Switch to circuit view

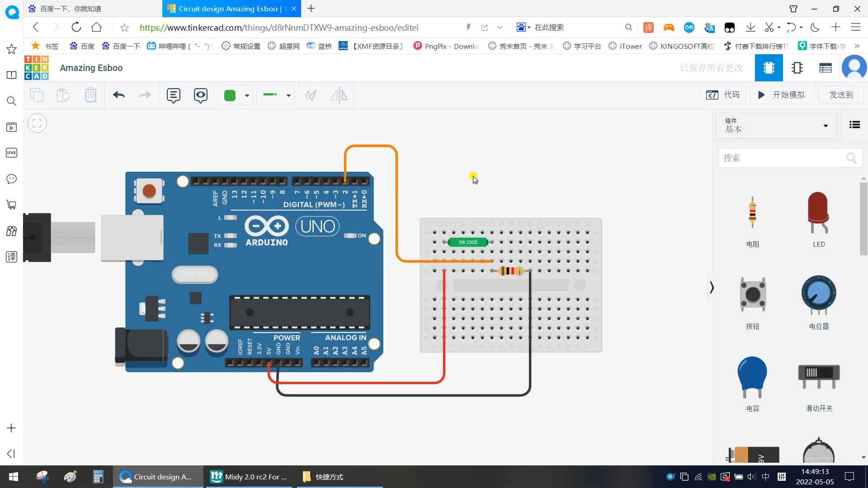(x=769, y=68)
